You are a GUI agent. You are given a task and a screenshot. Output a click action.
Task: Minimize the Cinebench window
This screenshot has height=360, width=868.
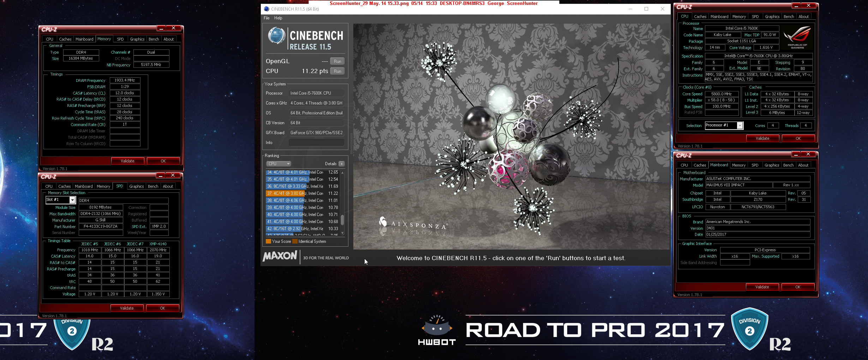pyautogui.click(x=630, y=9)
